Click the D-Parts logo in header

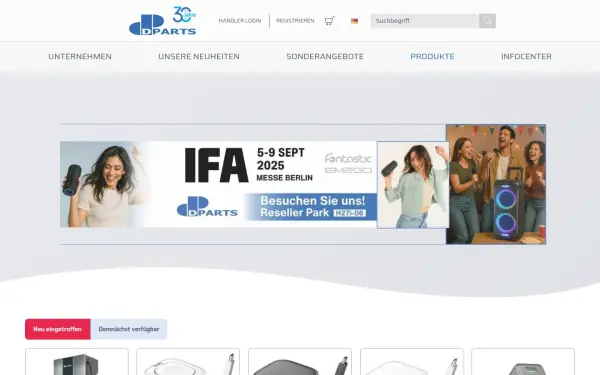pos(163,21)
